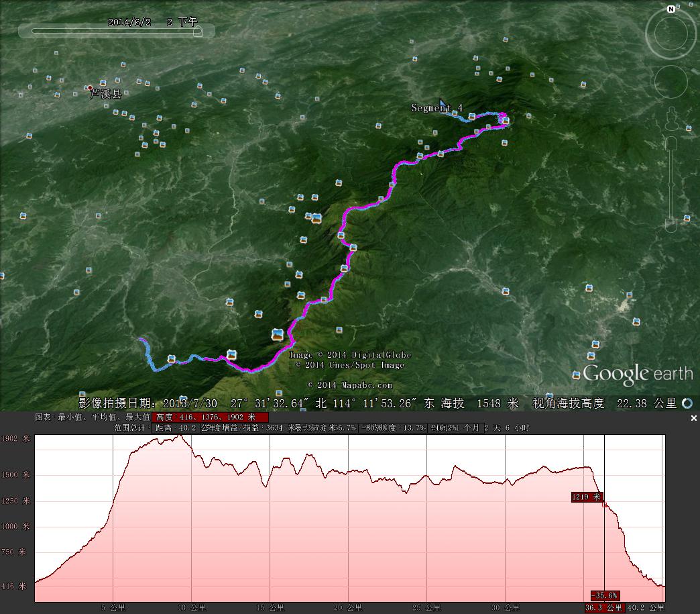Click the 1219 米 elevation marker label
This screenshot has height=614, width=700.
(586, 497)
